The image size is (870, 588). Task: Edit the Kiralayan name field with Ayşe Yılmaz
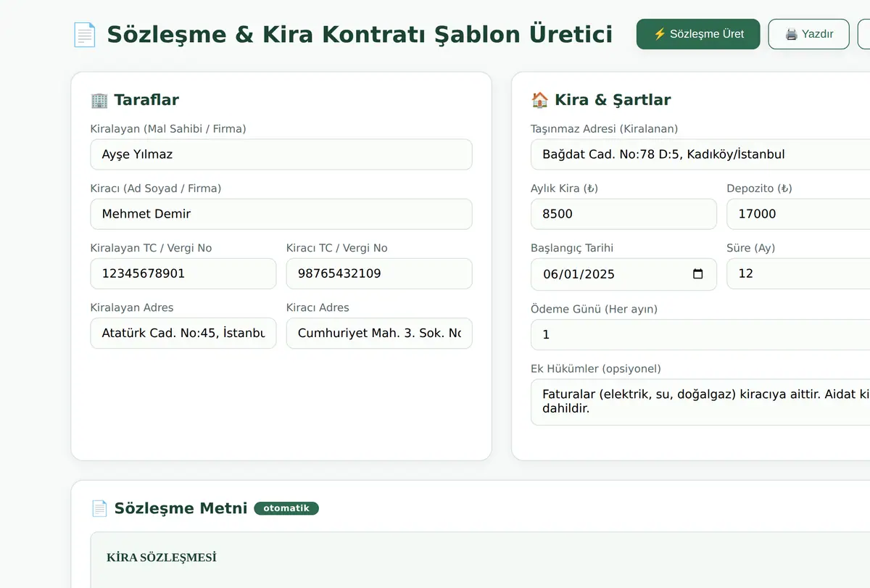click(281, 154)
